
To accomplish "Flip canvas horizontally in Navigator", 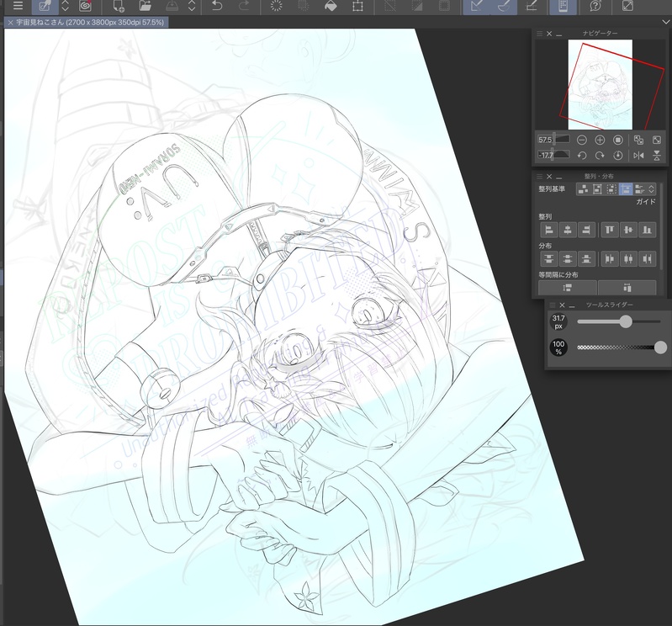I will click(x=638, y=156).
